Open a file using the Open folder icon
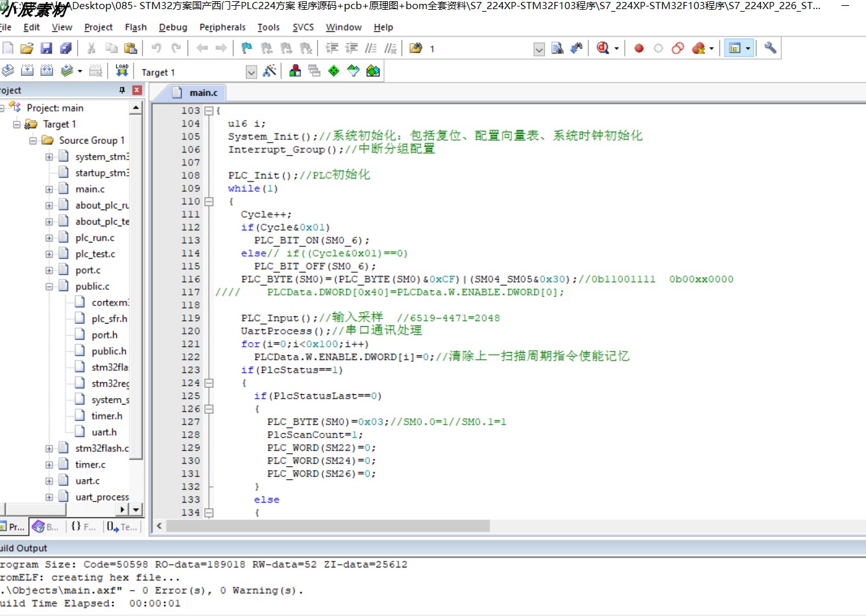Image resolution: width=866 pixels, height=616 pixels. click(27, 48)
